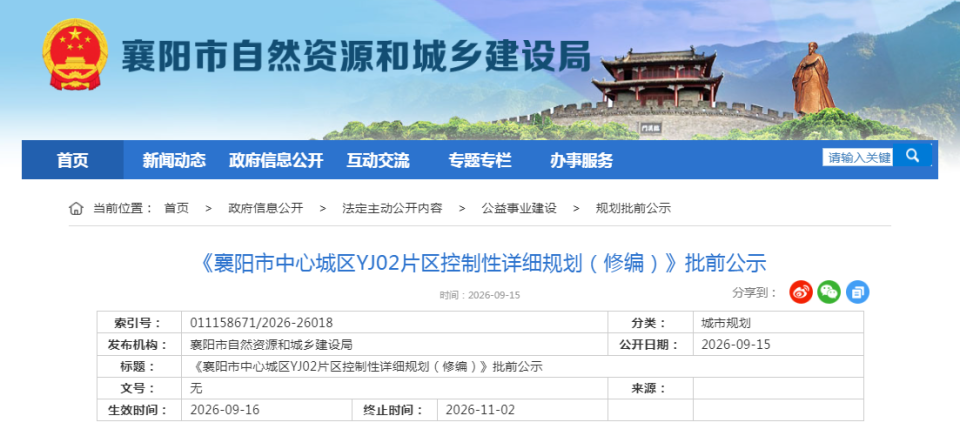Click effective date 2026-09-16
Screen dimensions: 960x436
point(225,410)
